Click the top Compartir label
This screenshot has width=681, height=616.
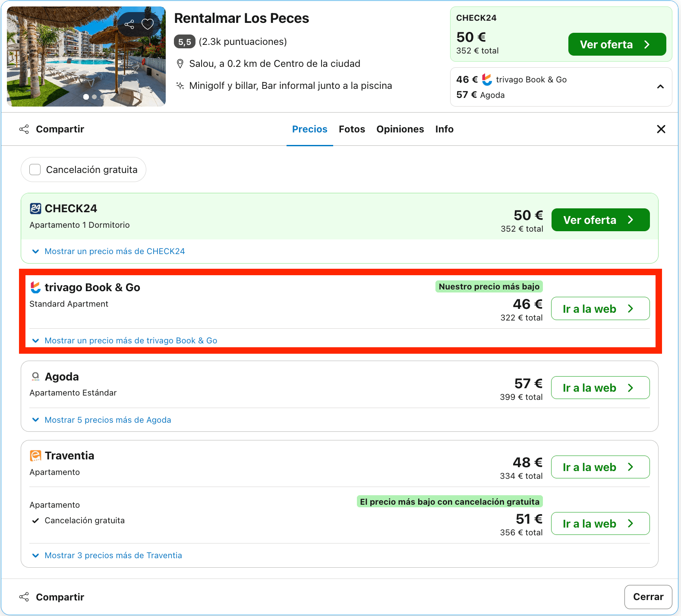[x=60, y=129]
